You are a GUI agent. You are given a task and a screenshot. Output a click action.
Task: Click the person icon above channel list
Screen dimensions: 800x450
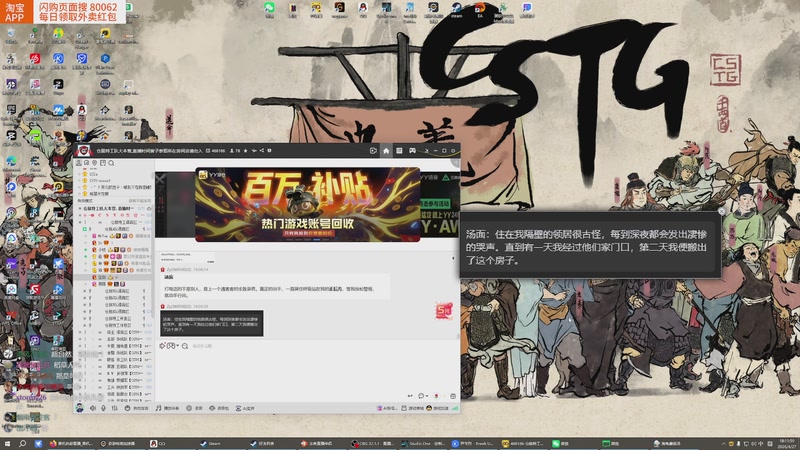coord(79,163)
